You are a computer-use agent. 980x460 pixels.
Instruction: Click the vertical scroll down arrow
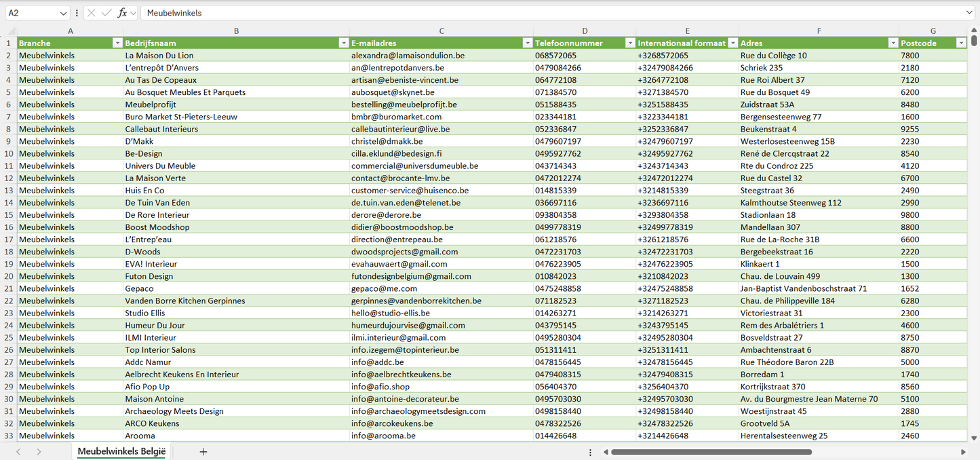pyautogui.click(x=975, y=438)
